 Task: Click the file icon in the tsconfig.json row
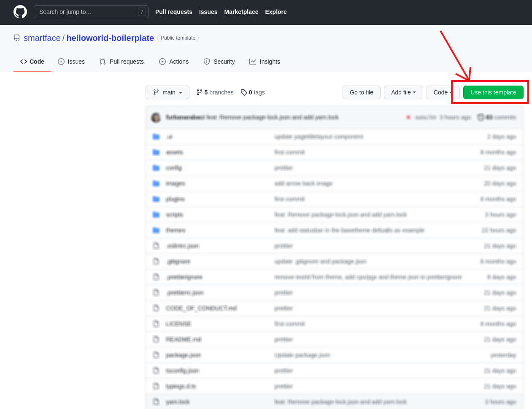tap(156, 371)
